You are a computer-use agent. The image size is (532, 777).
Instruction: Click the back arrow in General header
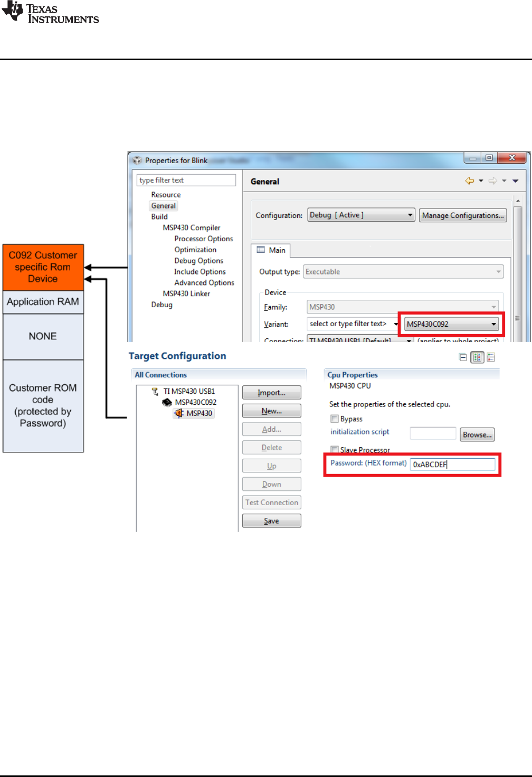coord(470,181)
